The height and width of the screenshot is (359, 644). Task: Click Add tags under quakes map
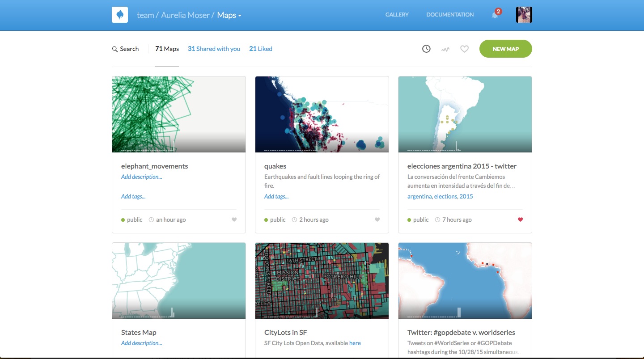tap(276, 197)
